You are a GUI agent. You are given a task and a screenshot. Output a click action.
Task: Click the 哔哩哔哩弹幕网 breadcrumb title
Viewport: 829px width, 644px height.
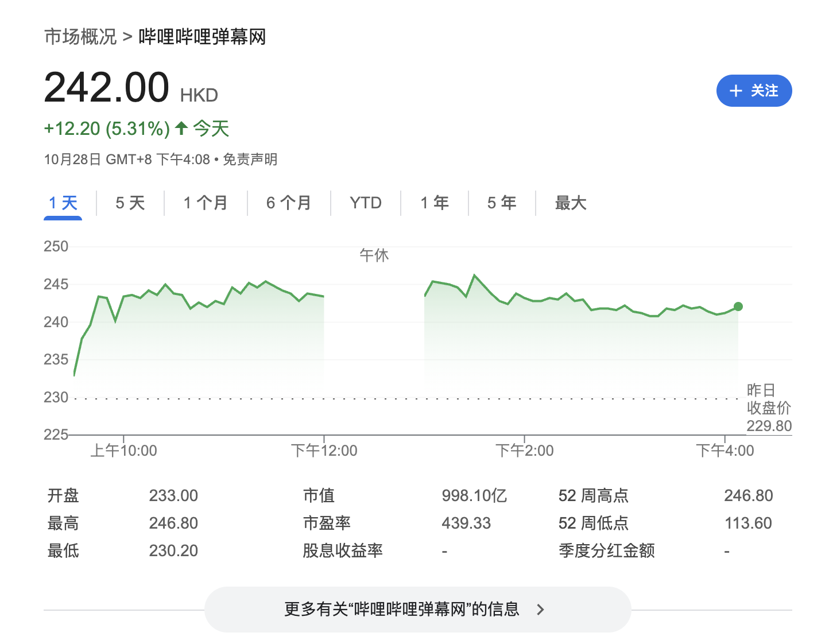click(x=202, y=37)
